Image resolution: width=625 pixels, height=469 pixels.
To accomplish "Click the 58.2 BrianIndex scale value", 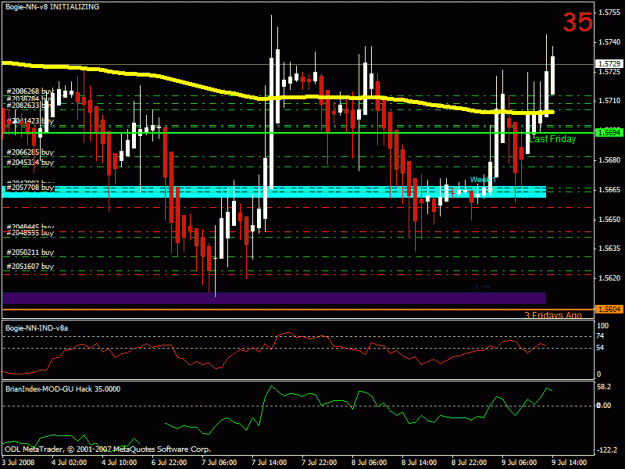I will click(x=603, y=387).
